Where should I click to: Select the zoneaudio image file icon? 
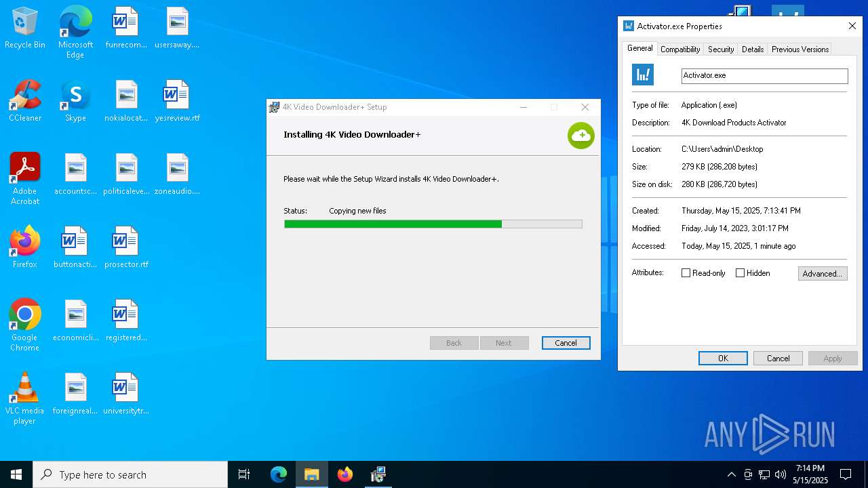coord(177,175)
